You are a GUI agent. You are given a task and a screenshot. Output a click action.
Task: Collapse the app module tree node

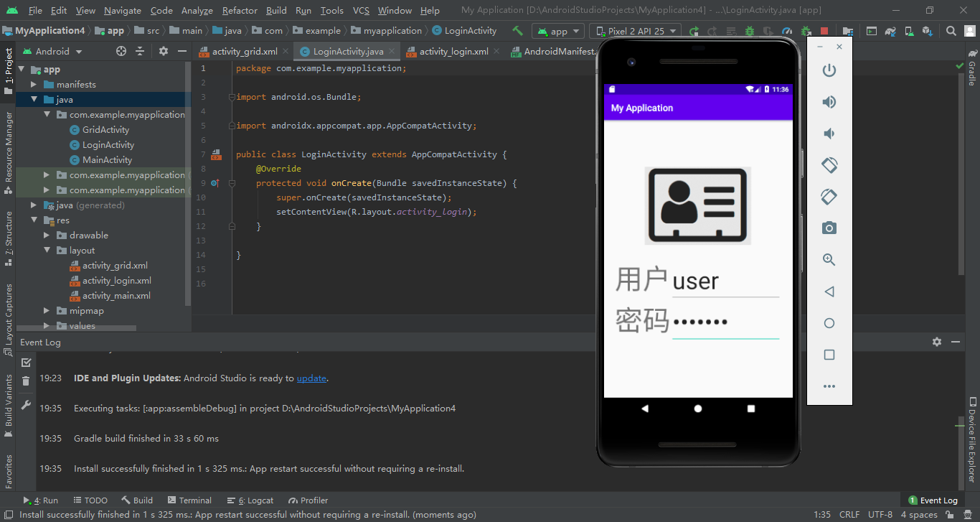tap(21, 70)
